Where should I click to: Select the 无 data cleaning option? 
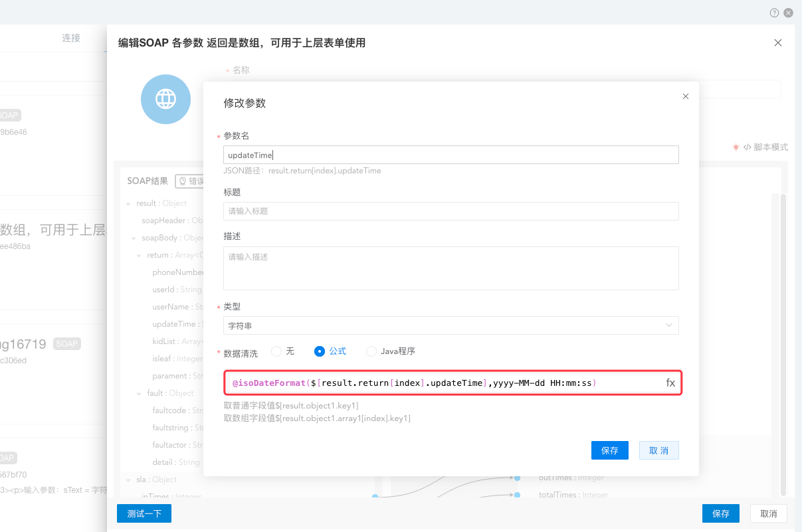[276, 351]
